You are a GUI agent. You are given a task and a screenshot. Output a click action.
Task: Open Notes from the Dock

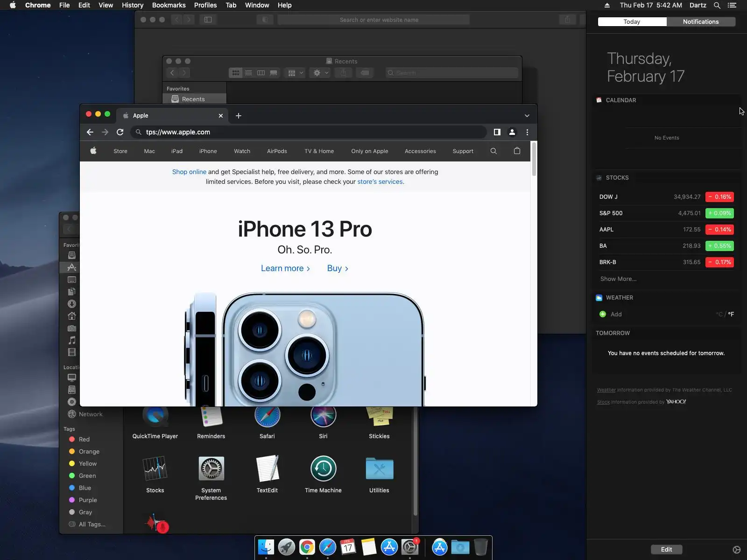coord(369,547)
